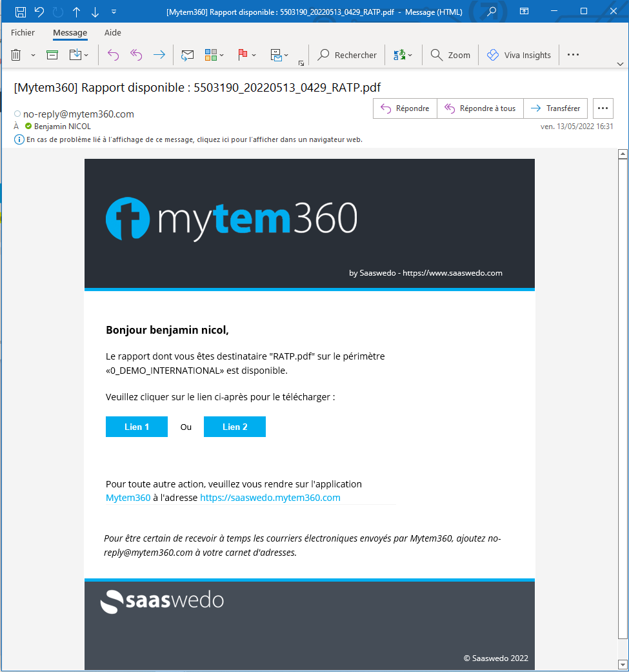Click the scroll down arrow of message
629x672 pixels.
(x=623, y=665)
